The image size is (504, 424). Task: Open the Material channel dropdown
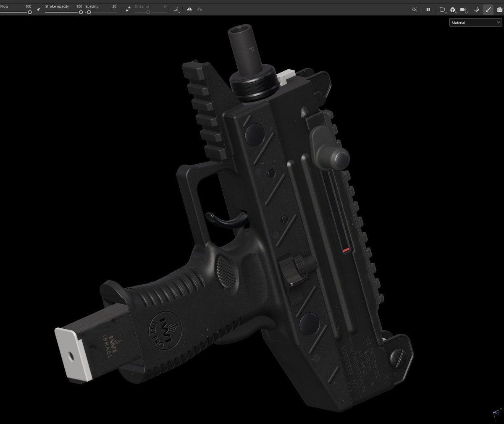(x=475, y=23)
